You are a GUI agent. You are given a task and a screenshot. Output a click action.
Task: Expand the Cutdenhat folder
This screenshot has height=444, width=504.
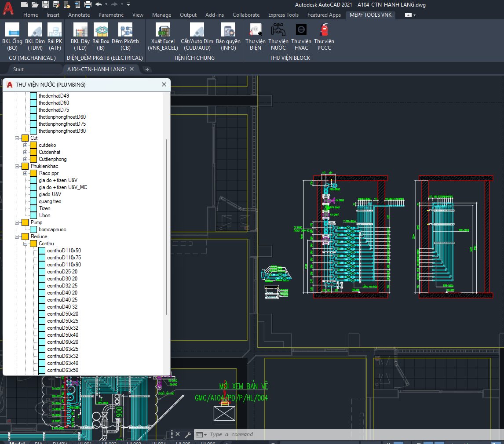(26, 152)
